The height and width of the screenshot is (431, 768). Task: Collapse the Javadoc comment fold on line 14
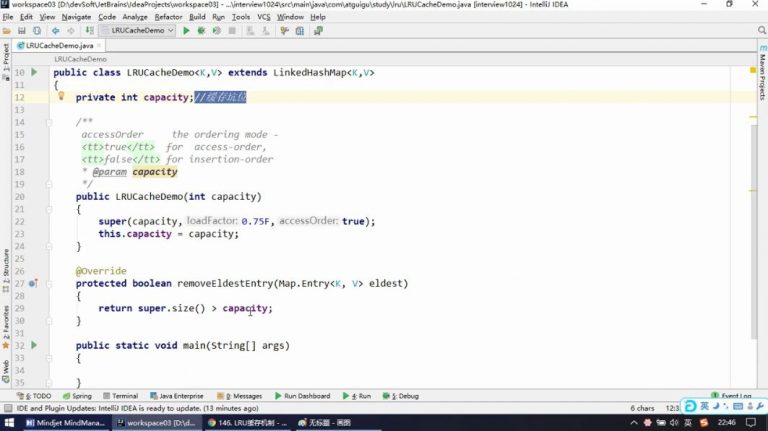tap(48, 122)
